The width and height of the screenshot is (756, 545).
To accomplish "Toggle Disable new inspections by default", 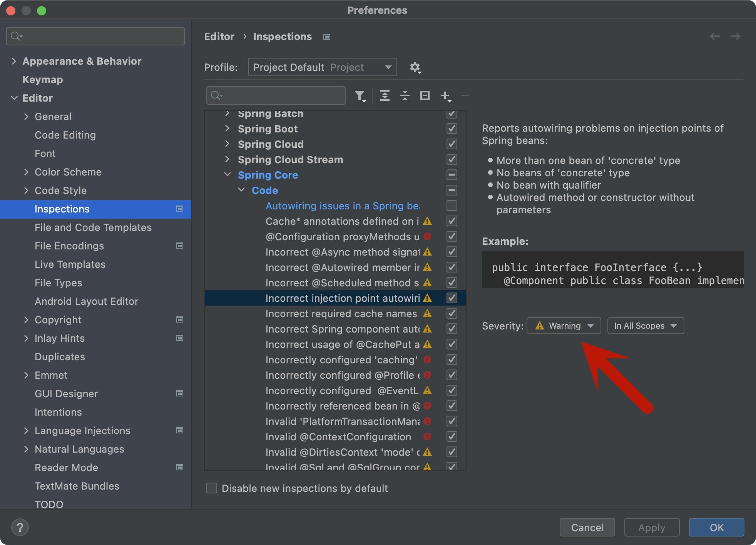I will coord(212,488).
